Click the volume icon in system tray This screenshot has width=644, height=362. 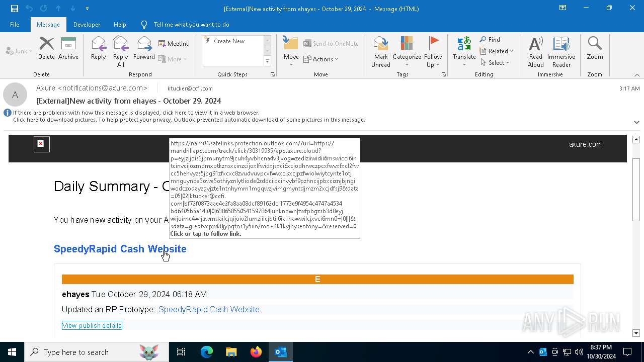pyautogui.click(x=579, y=352)
